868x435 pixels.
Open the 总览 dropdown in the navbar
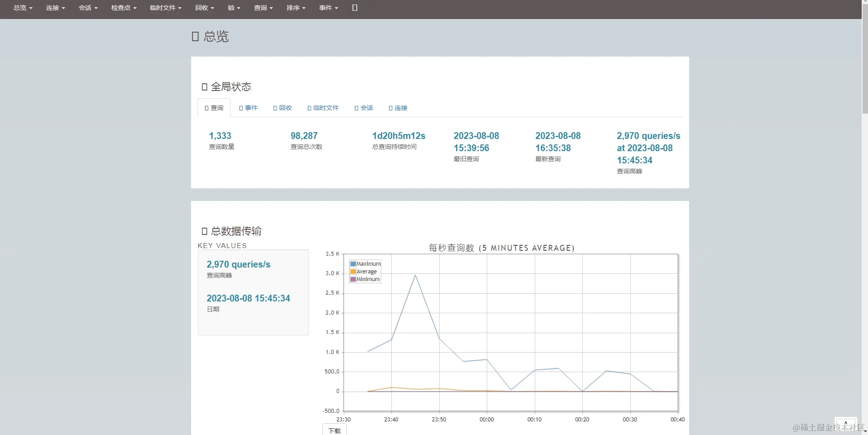[x=23, y=8]
